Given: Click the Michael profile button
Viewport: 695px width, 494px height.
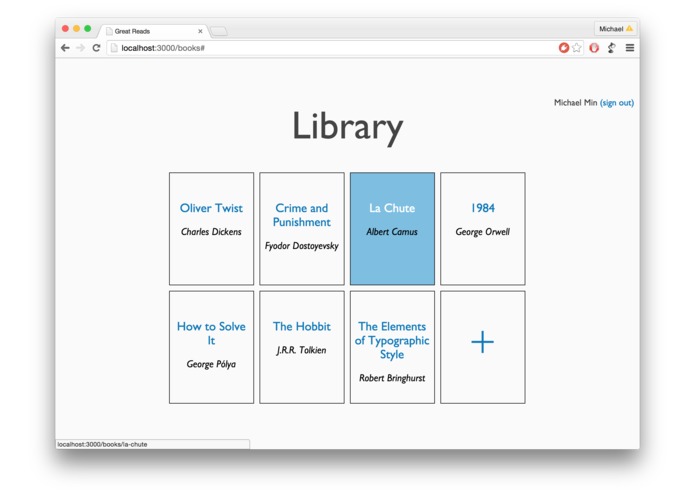Looking at the screenshot, I should click(x=616, y=29).
